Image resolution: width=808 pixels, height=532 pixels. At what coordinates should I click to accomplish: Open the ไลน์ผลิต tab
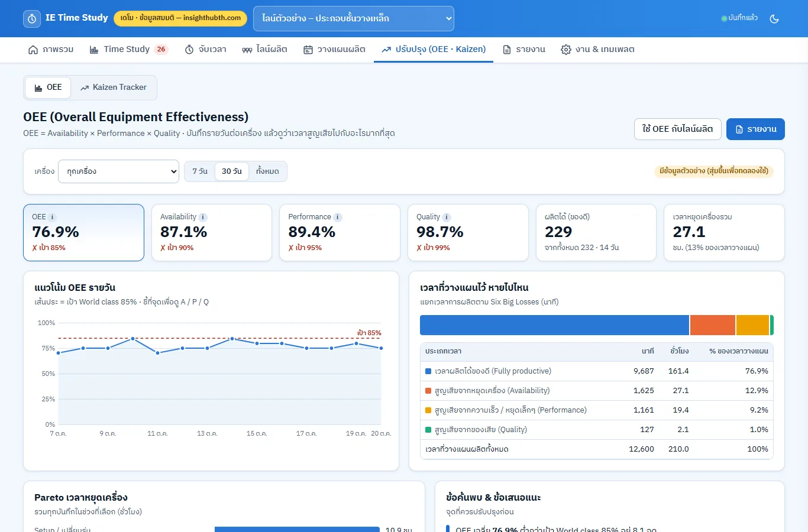264,50
